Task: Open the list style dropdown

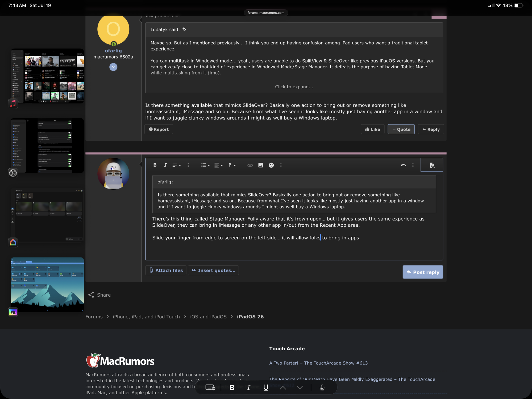Action: click(206, 165)
